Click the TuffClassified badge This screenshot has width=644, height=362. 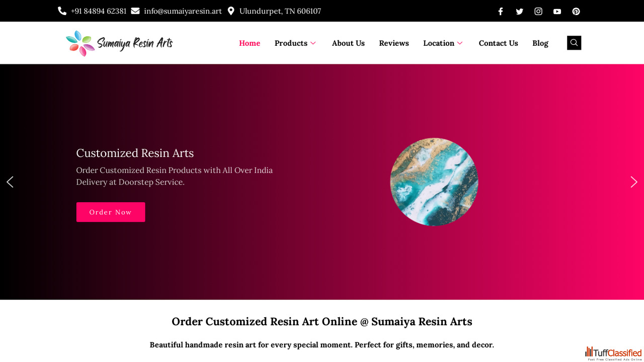point(613,353)
